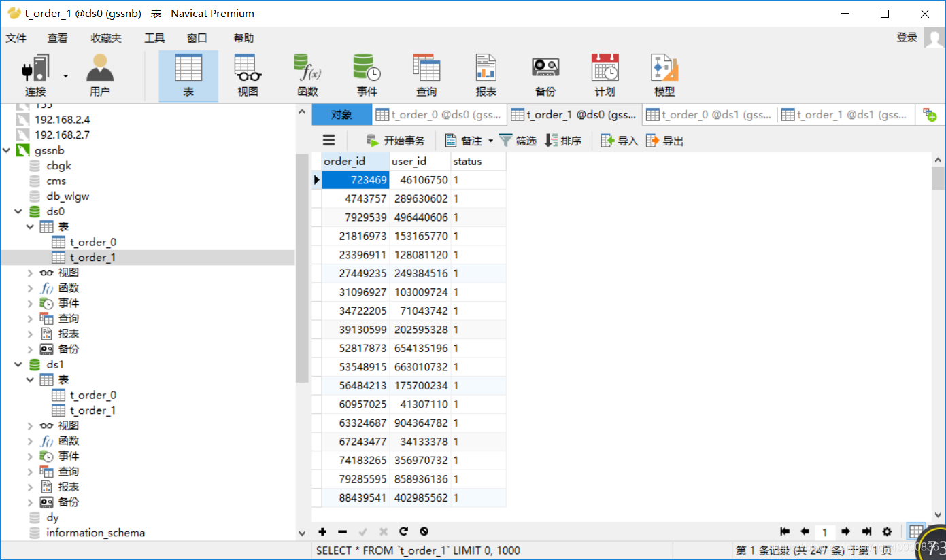Switch to t_order_0 @ds1 tab

[x=711, y=115]
